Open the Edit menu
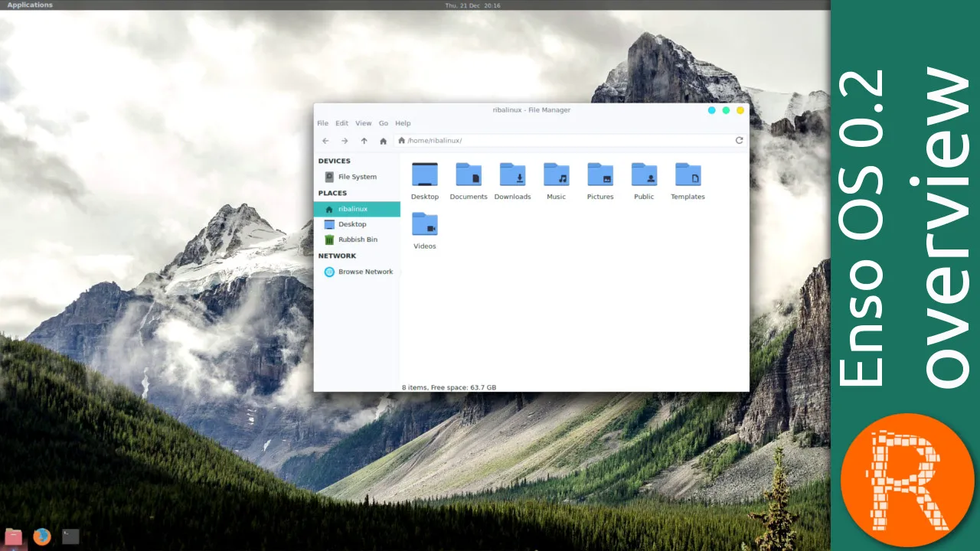Screen dimensions: 980x551 coord(341,123)
